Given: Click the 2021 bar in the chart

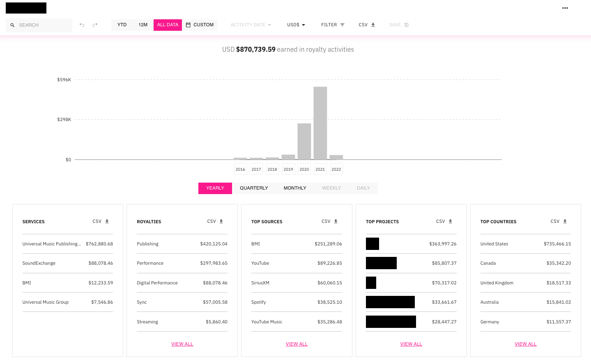Looking at the screenshot, I should click(320, 123).
